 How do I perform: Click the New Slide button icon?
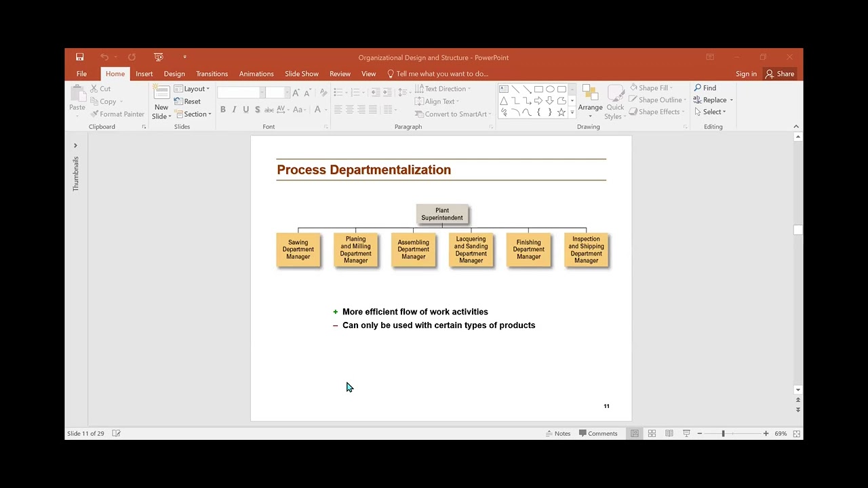click(161, 93)
